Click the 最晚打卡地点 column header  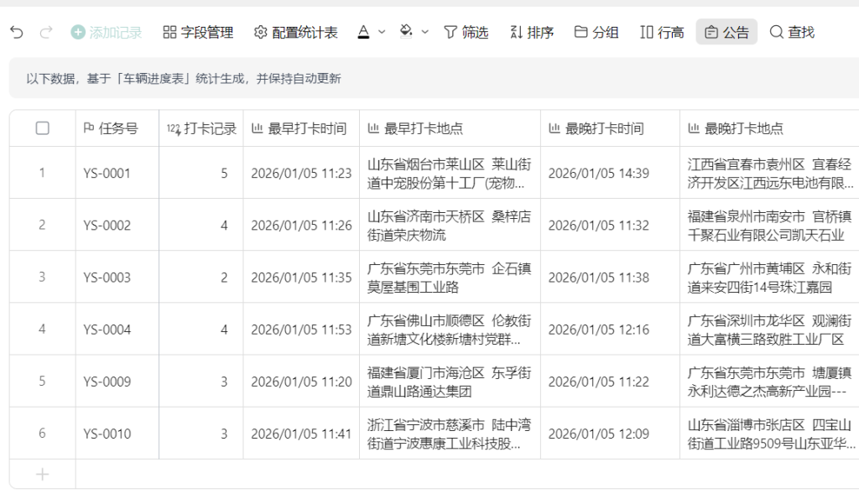pos(769,128)
